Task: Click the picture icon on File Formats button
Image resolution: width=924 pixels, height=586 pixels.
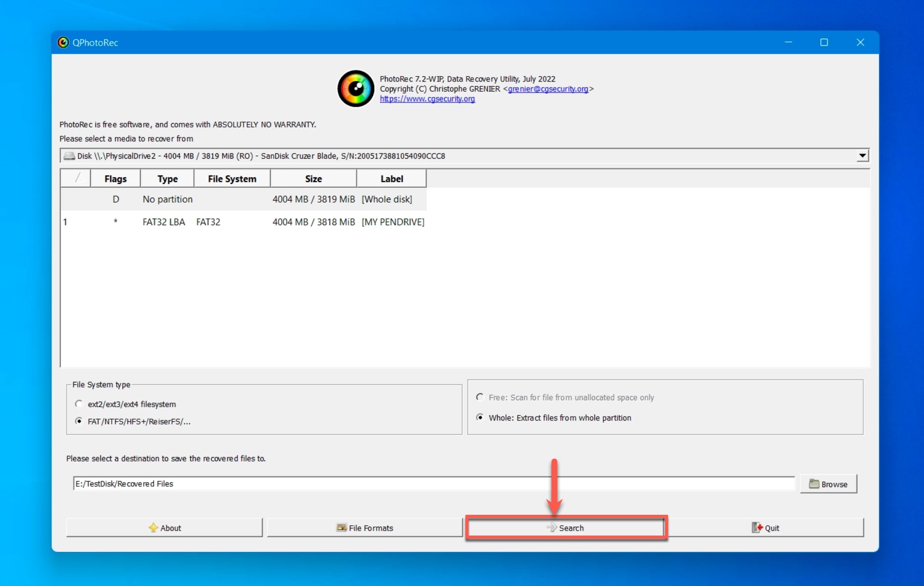Action: [341, 528]
